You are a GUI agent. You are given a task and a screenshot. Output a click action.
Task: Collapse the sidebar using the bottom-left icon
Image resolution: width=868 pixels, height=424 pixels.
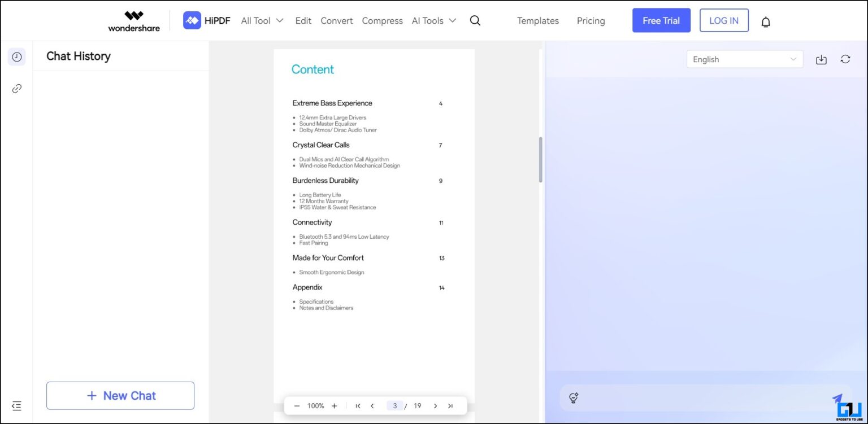tap(16, 406)
